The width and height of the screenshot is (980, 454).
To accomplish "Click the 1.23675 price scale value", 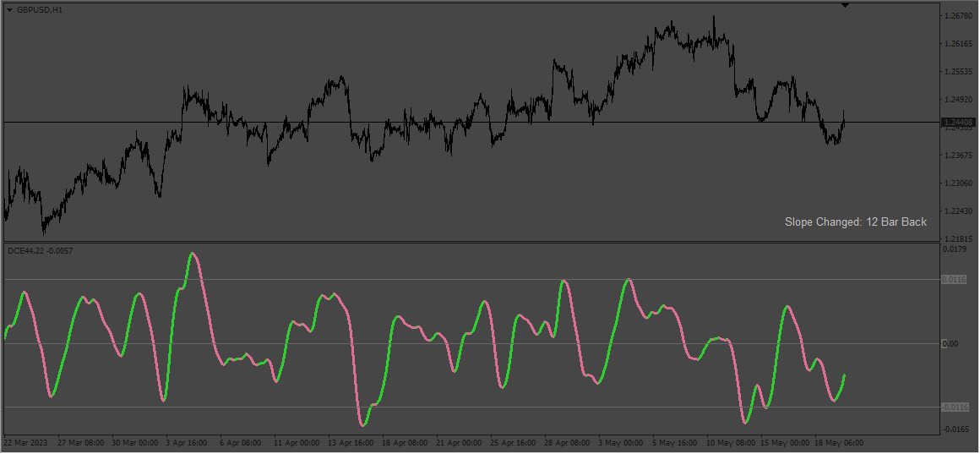I will click(958, 155).
